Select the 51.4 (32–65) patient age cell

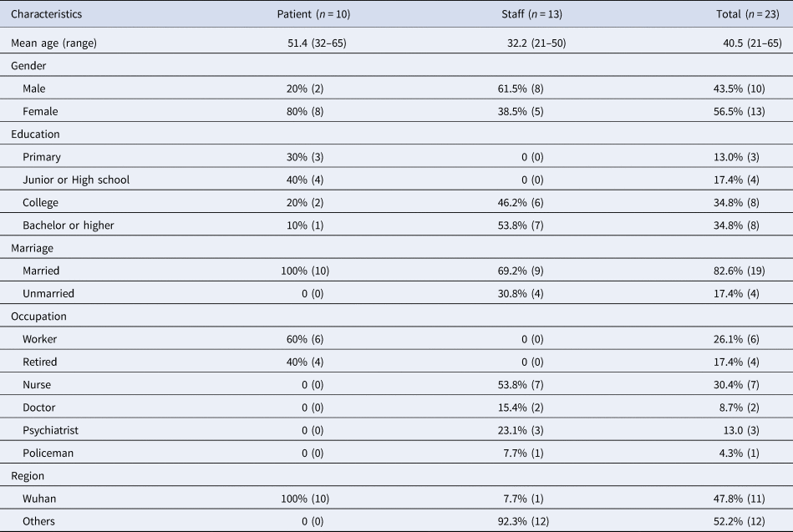pos(316,43)
